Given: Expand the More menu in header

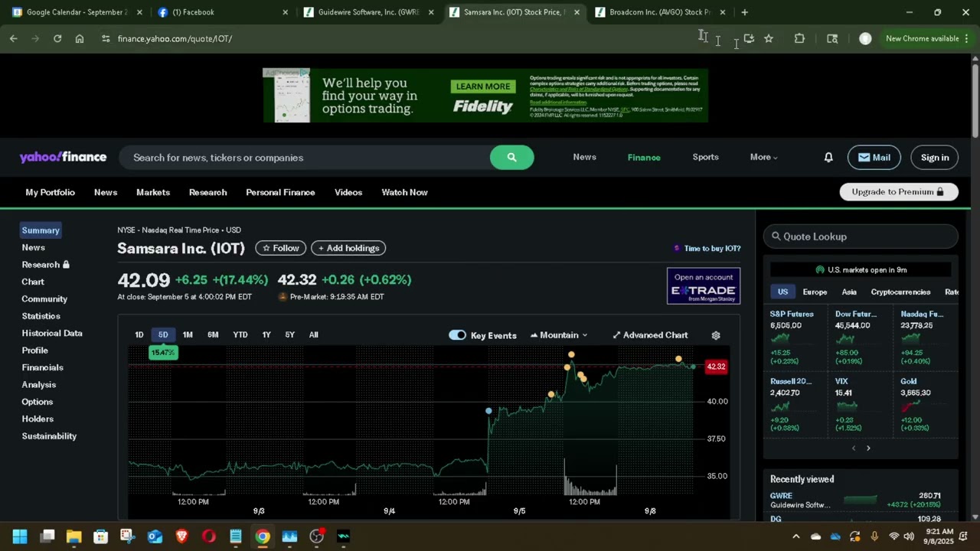Looking at the screenshot, I should 764,157.
